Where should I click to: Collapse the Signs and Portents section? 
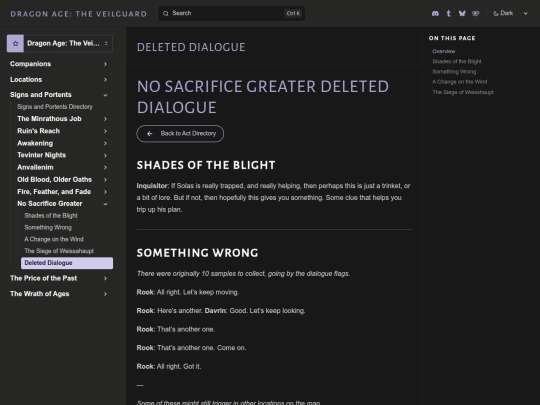[x=105, y=95]
